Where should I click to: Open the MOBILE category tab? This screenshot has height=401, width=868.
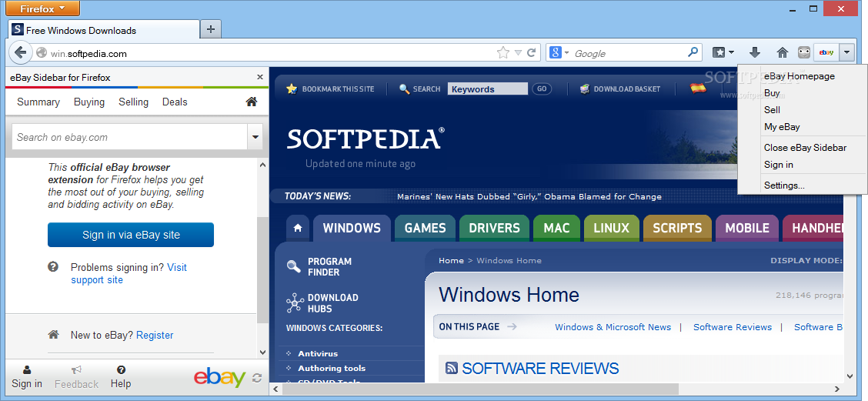click(746, 228)
